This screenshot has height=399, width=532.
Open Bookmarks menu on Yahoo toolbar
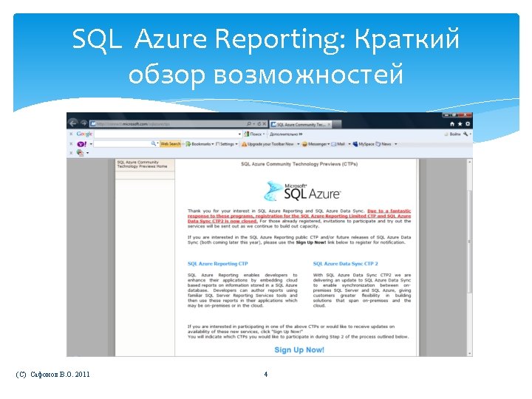click(x=199, y=144)
